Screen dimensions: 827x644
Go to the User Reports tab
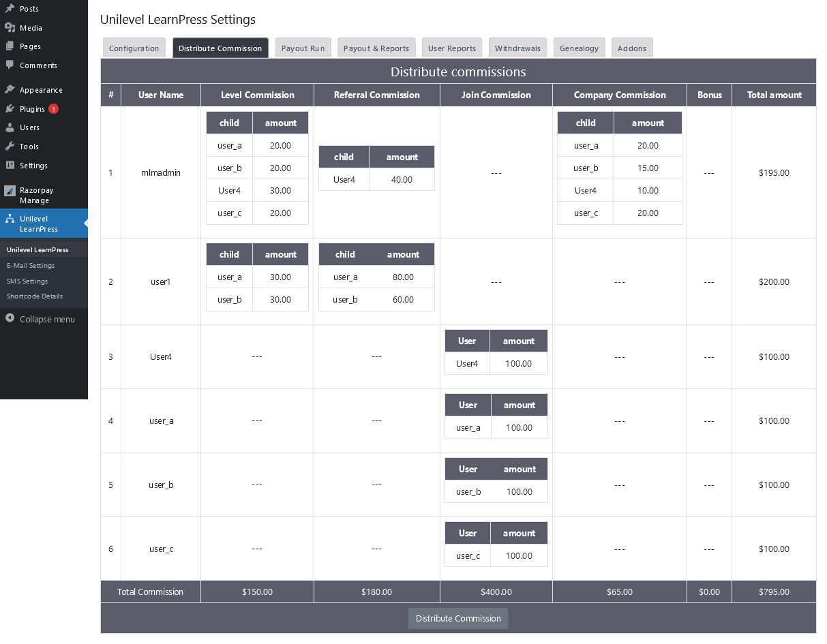[452, 48]
